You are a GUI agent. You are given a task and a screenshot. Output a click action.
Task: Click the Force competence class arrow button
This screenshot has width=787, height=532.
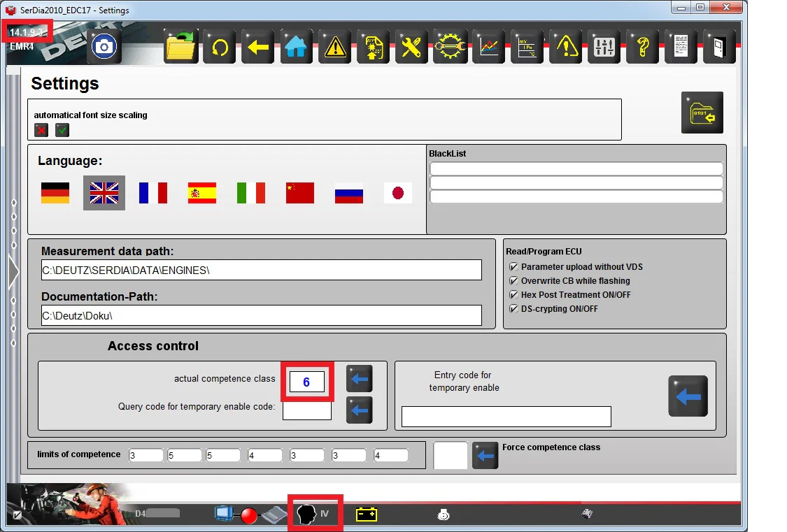point(485,455)
